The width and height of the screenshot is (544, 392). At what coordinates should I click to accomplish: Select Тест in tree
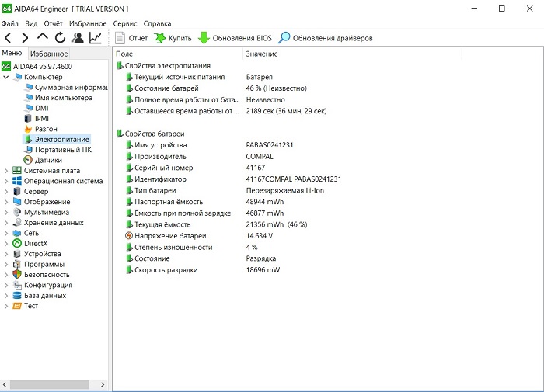pyautogui.click(x=26, y=306)
